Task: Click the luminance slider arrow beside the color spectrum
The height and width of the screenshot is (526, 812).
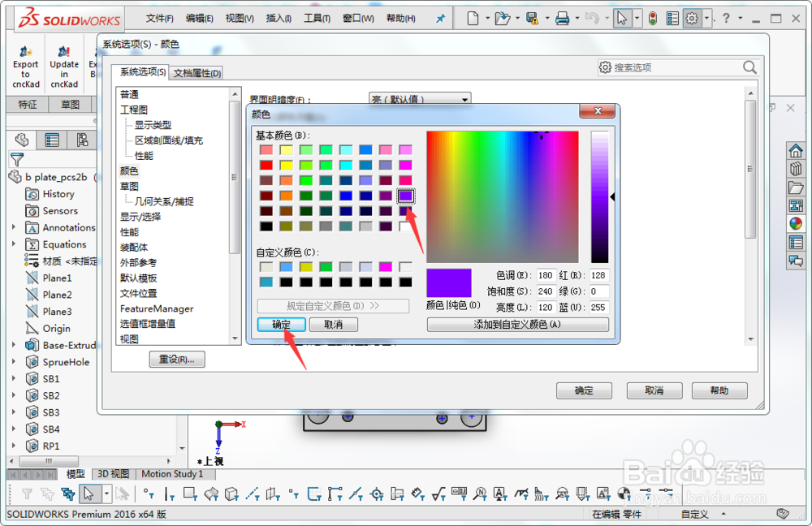Action: [x=612, y=196]
